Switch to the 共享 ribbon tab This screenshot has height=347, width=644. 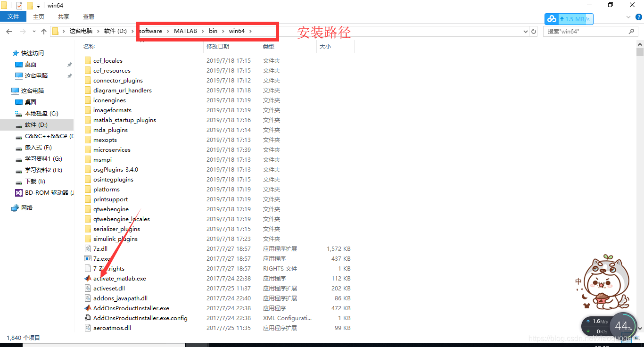point(64,17)
